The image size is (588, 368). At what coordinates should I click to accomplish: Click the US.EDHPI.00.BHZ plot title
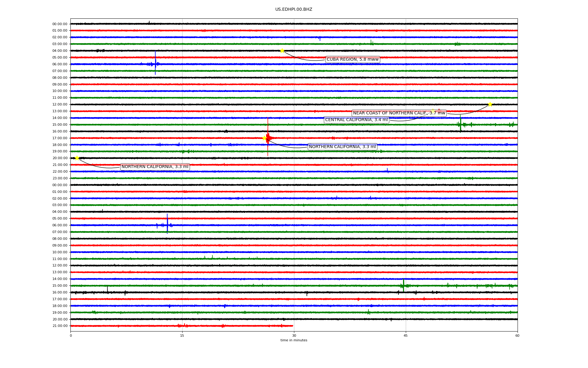pos(294,10)
